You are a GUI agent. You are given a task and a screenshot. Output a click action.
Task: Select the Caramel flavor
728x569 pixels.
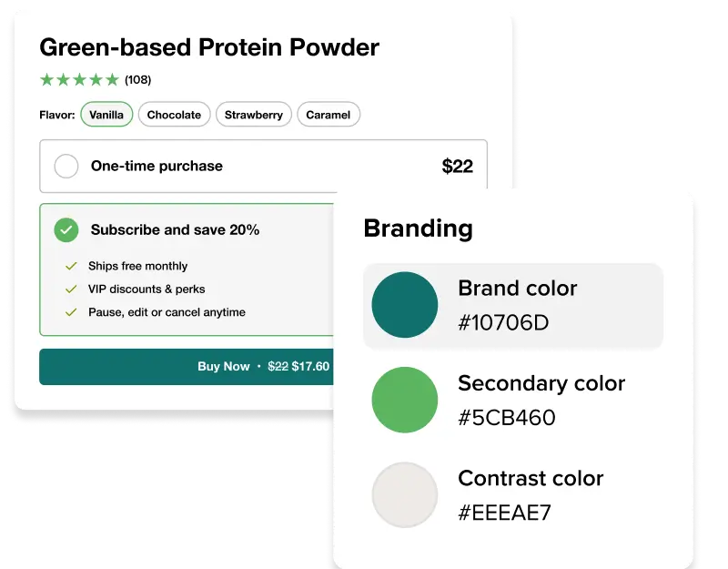(329, 115)
